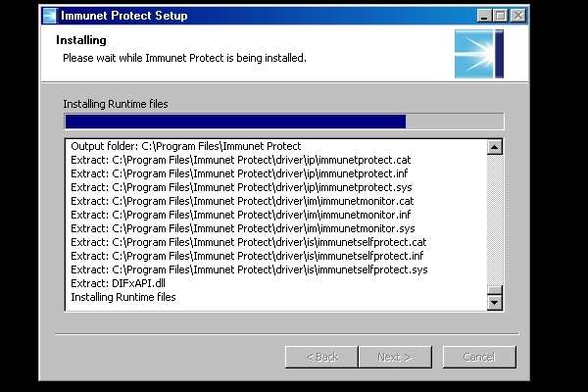Viewport: 588px width, 392px height.
Task: Click 'Please wait while Immunet Protect is being installed.'
Action: coord(184,58)
